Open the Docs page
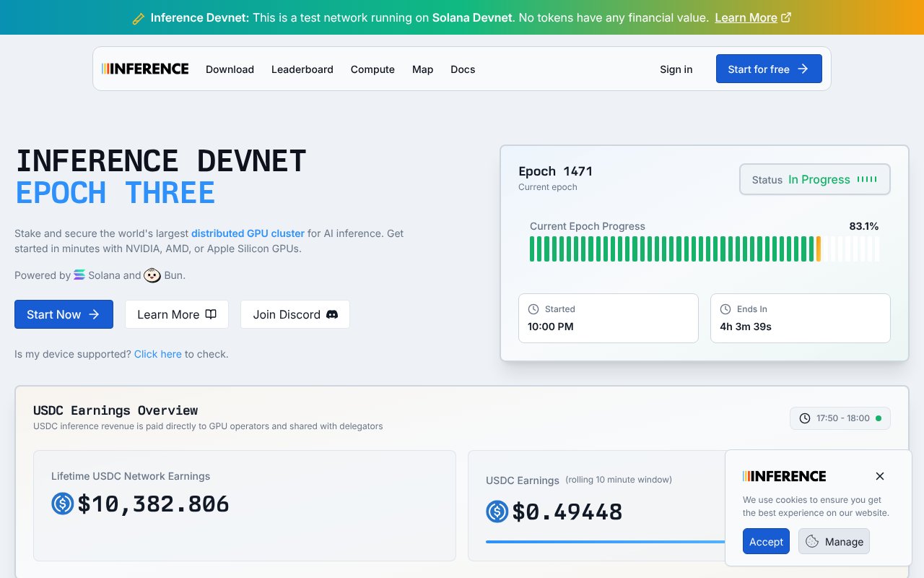The height and width of the screenshot is (578, 924). click(x=463, y=69)
